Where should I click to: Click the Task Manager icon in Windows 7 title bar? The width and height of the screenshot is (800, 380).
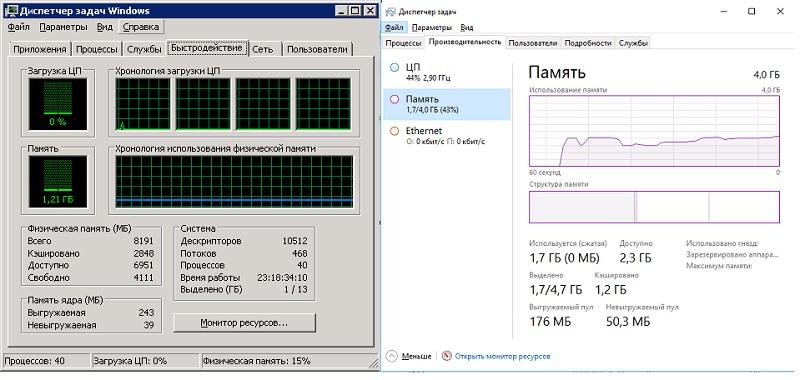point(11,10)
